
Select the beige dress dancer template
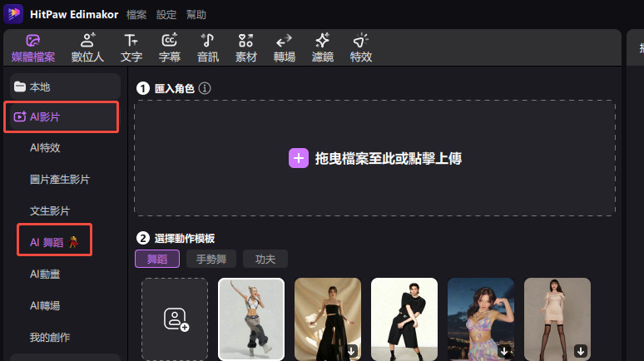pos(557,319)
